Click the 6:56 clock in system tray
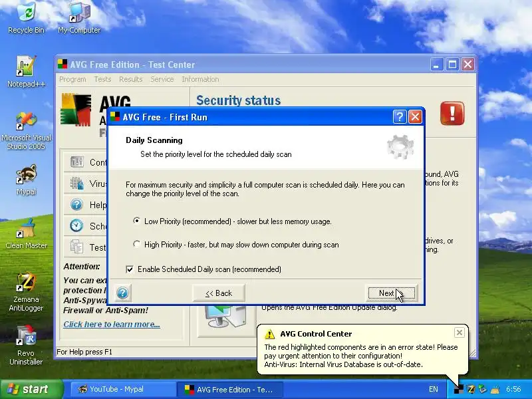This screenshot has width=532, height=399. 513,389
